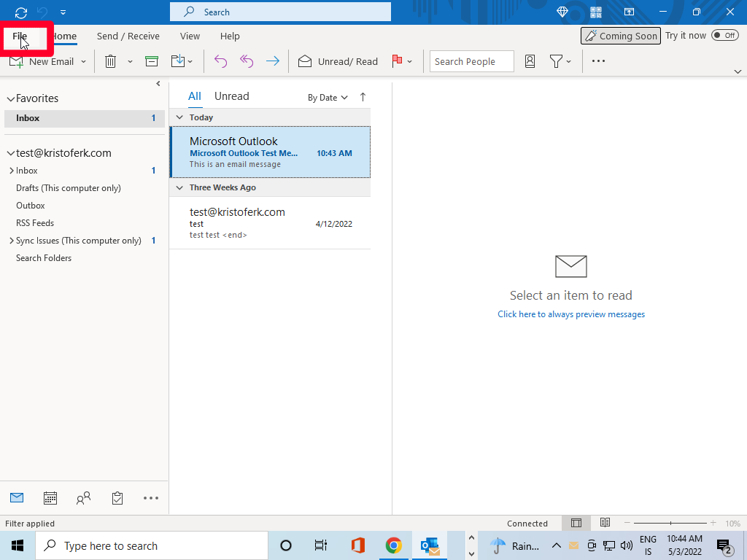Switch to the Unread messages tab
This screenshot has width=747, height=560.
click(231, 96)
